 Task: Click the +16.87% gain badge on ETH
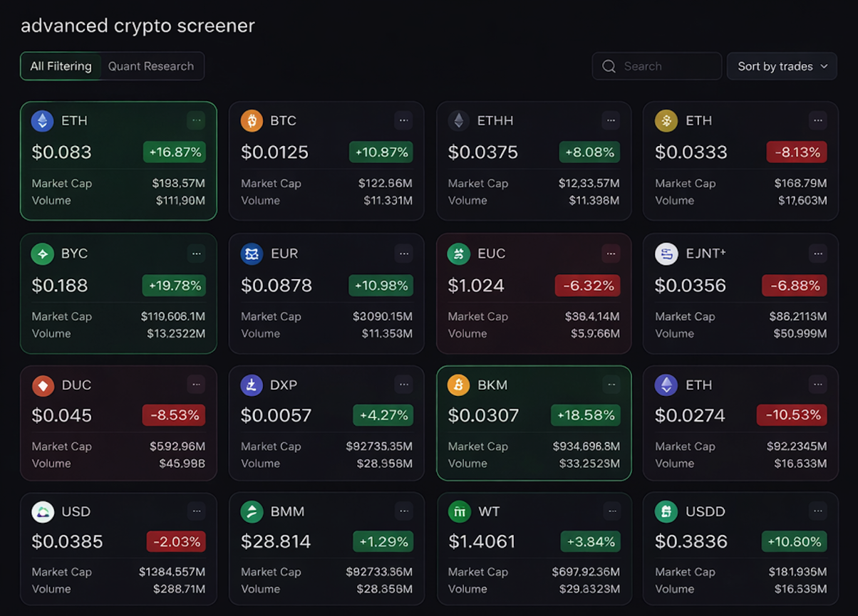[x=175, y=152]
